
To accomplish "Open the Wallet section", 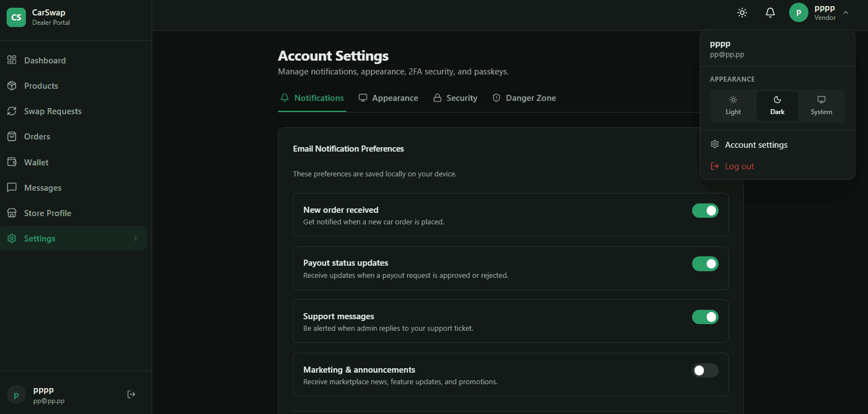I will click(73, 162).
